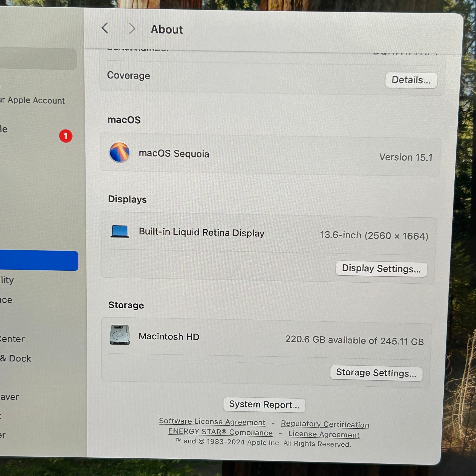Select the highlighted blue sidebar item
The image size is (476, 476).
pyautogui.click(x=39, y=260)
